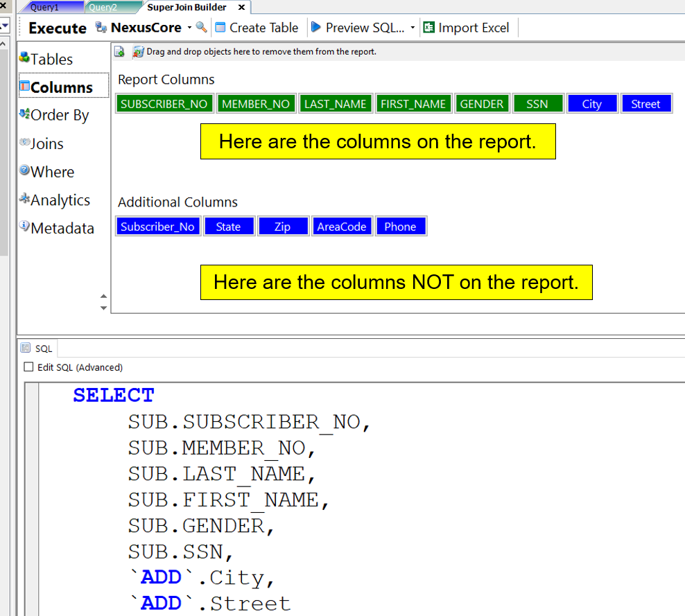Click the recycle bin remove icon
685x616 pixels.
pos(138,52)
